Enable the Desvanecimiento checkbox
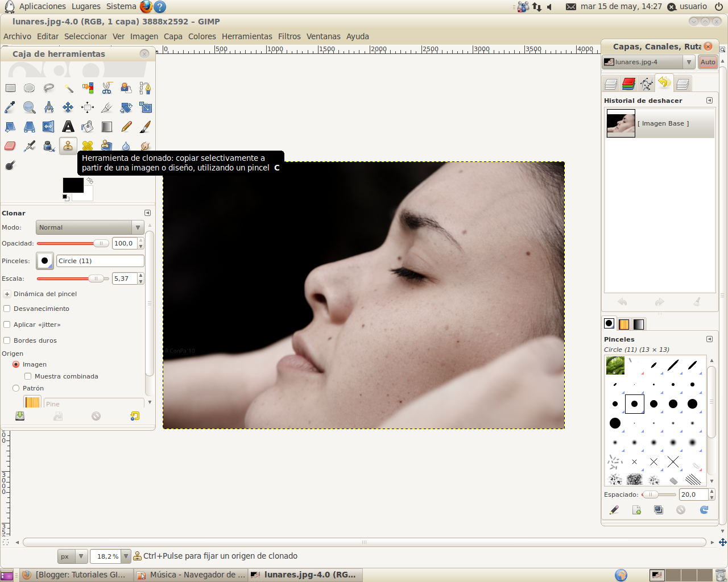The height and width of the screenshot is (582, 728). [7, 309]
